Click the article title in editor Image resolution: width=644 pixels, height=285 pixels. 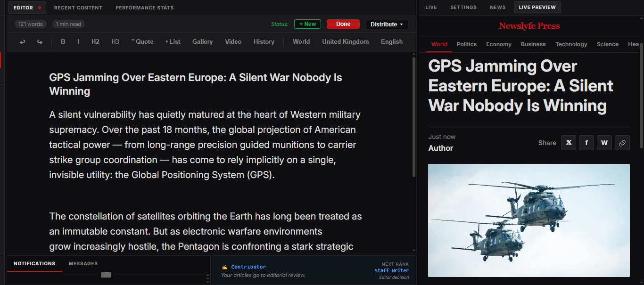coord(196,84)
